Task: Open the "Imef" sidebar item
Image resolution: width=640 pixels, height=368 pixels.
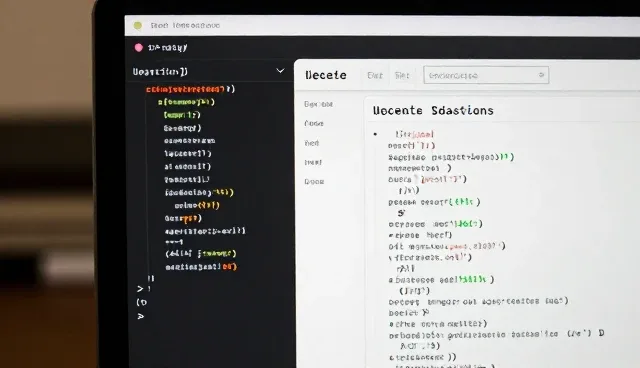Action: [x=313, y=162]
